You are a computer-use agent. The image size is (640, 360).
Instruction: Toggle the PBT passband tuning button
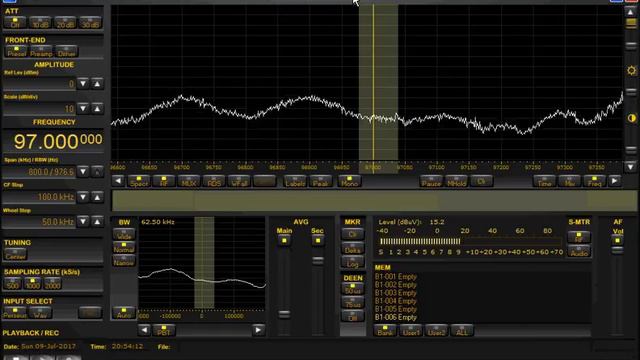tap(164, 330)
